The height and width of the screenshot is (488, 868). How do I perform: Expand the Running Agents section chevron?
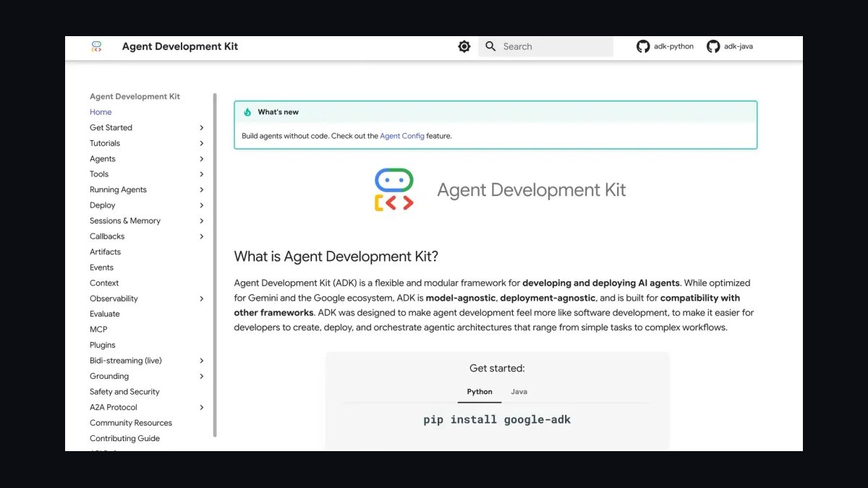click(201, 190)
